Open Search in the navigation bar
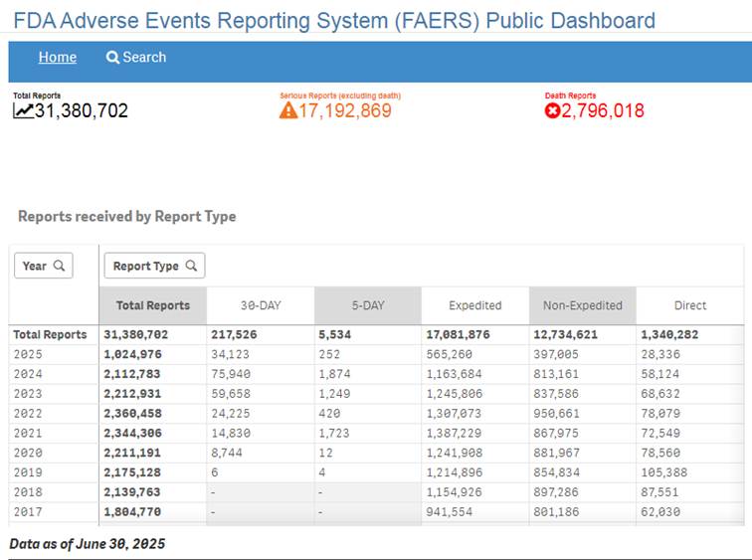The width and height of the screenshot is (752, 560). pos(136,58)
